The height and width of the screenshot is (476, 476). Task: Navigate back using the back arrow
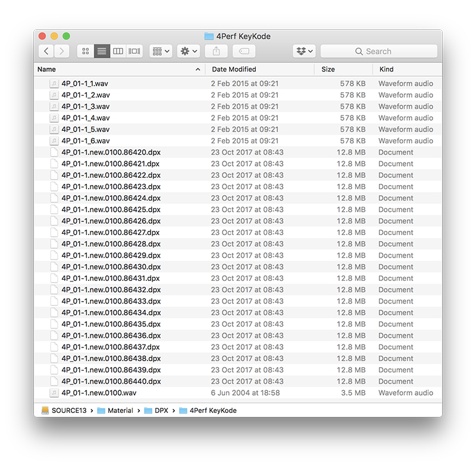click(x=46, y=51)
